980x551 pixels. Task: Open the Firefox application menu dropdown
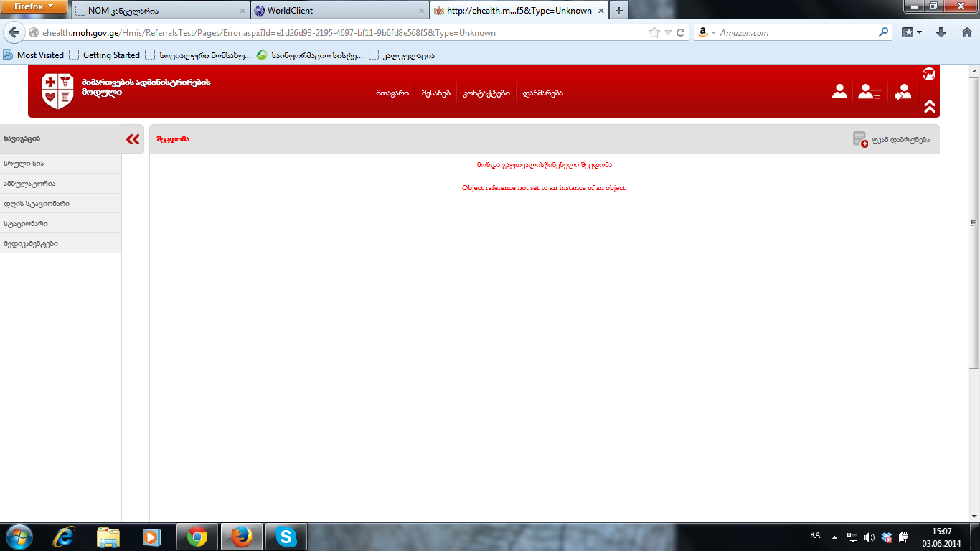pos(34,7)
